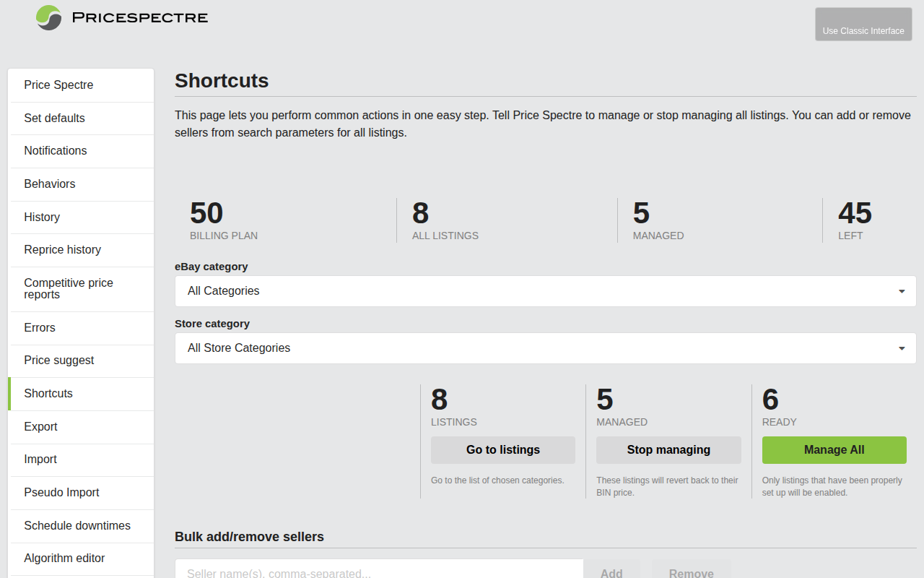The height and width of the screenshot is (578, 924).
Task: Expand the All Categories selector with its chevron
Action: (x=900, y=290)
